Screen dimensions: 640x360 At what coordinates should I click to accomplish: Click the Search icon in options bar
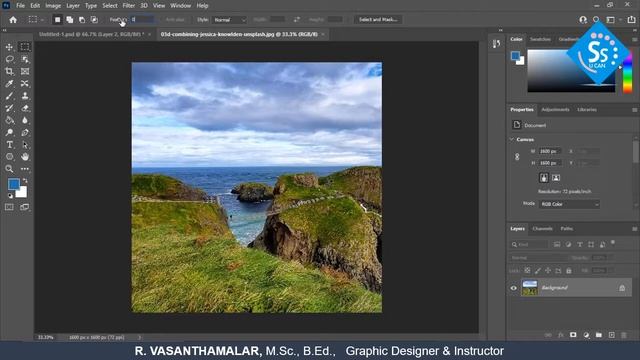click(596, 20)
